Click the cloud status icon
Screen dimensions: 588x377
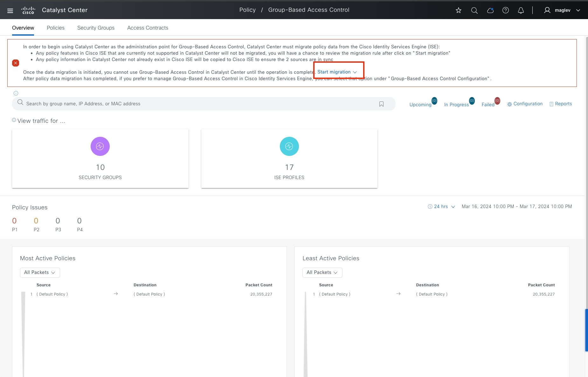tap(490, 10)
